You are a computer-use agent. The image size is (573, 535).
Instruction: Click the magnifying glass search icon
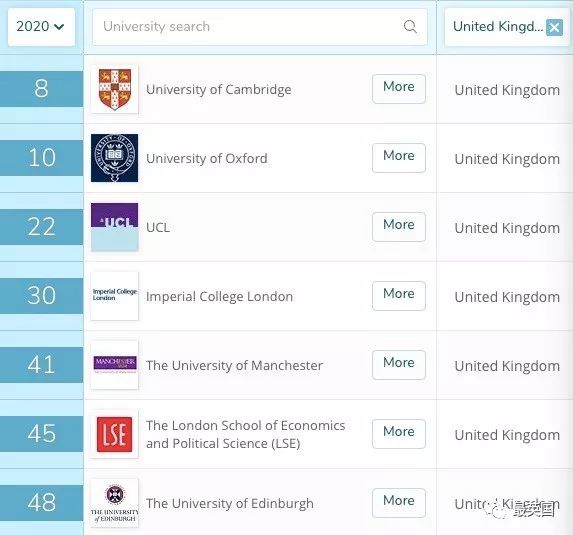click(410, 27)
